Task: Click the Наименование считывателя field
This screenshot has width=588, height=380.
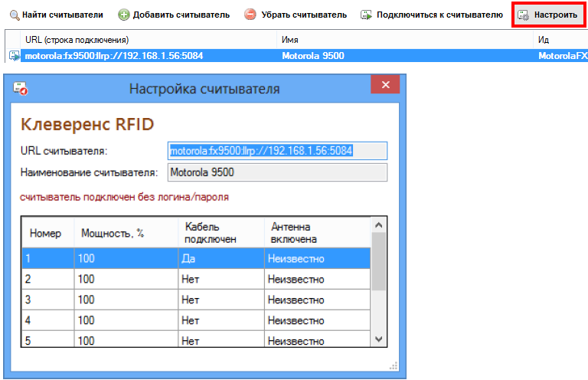Action: 277,172
